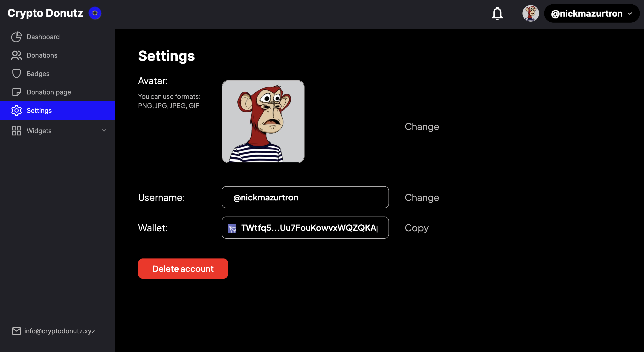Click the Tron wallet icon in field

[232, 228]
